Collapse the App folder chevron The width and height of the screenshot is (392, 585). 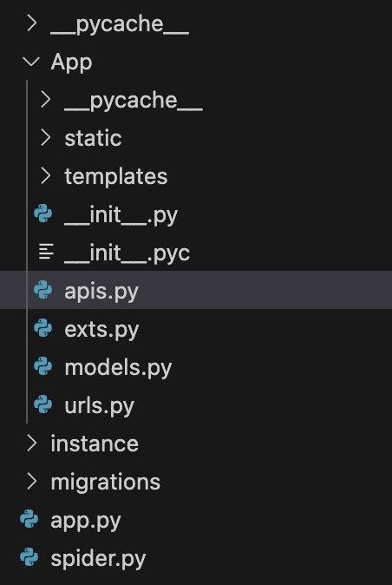tap(31, 62)
